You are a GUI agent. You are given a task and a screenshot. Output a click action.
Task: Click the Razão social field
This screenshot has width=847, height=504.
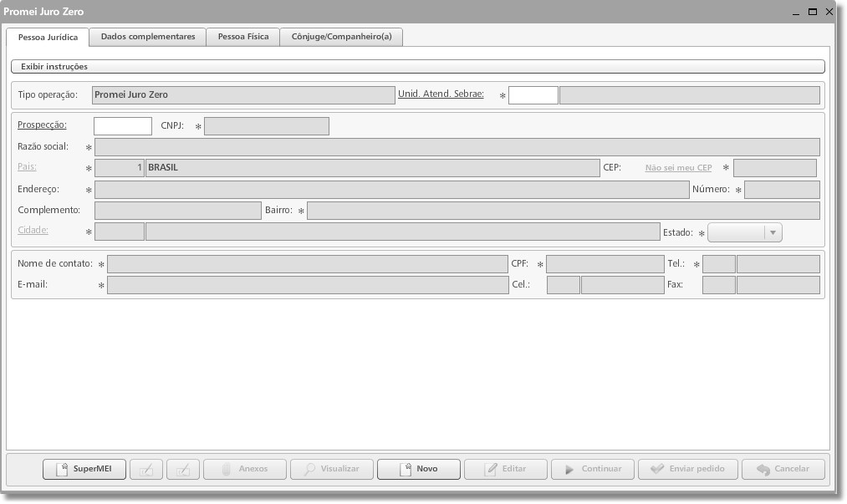point(457,147)
